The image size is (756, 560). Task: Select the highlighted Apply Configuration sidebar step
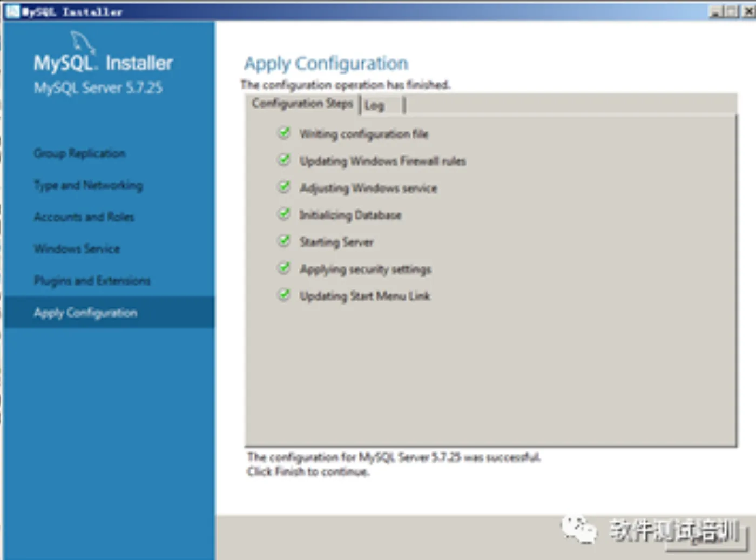coord(109,313)
